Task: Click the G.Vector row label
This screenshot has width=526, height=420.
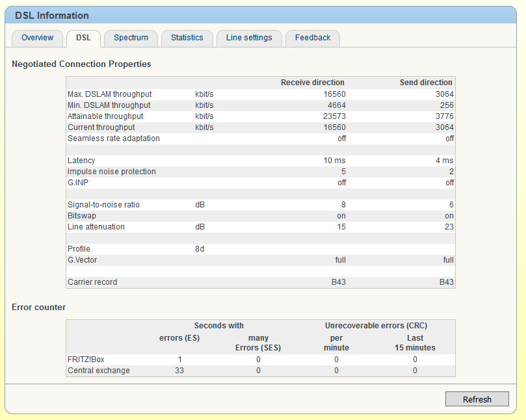Action: tap(83, 260)
